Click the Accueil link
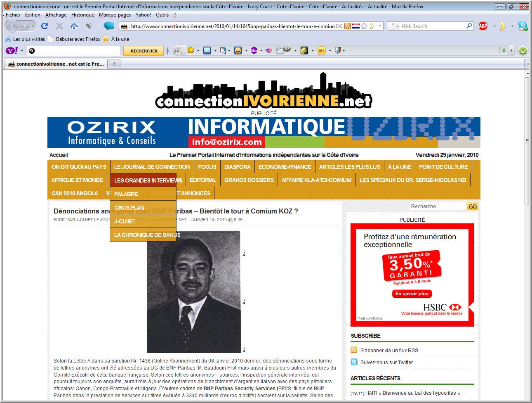 [59, 155]
